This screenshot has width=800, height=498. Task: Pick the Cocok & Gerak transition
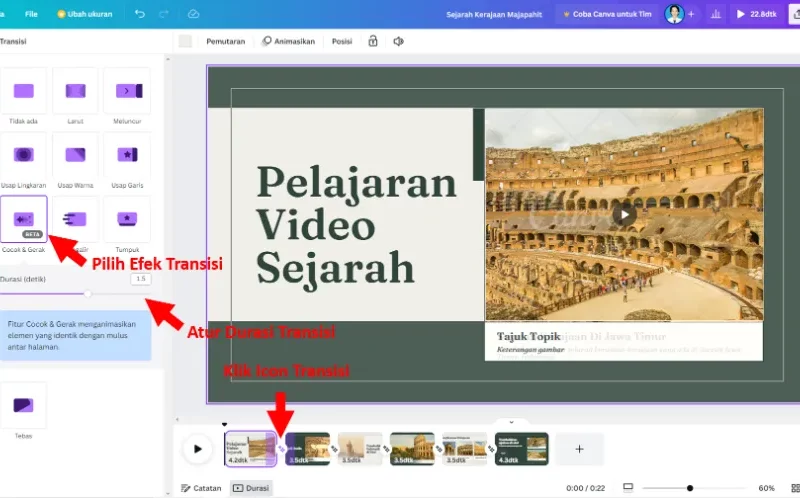click(23, 219)
